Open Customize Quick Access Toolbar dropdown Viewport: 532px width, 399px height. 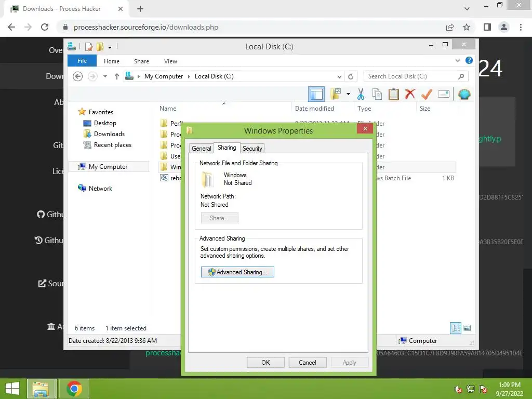coord(110,47)
